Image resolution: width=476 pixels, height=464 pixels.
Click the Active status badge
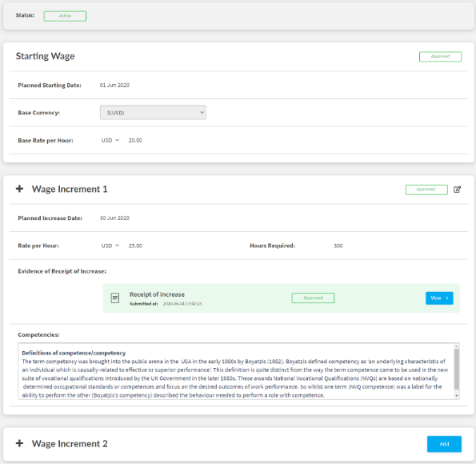[x=65, y=16]
